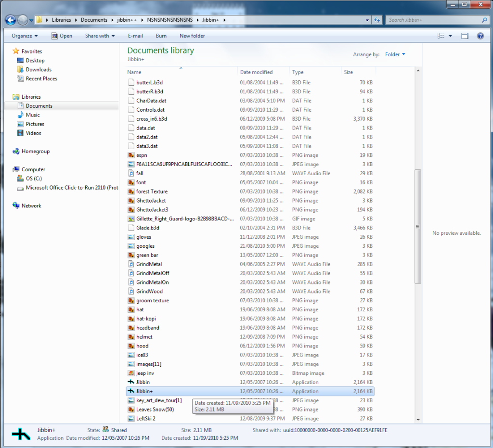Click the Homegroup icon in sidebar
Screen dimensions: 493x448
click(x=16, y=152)
